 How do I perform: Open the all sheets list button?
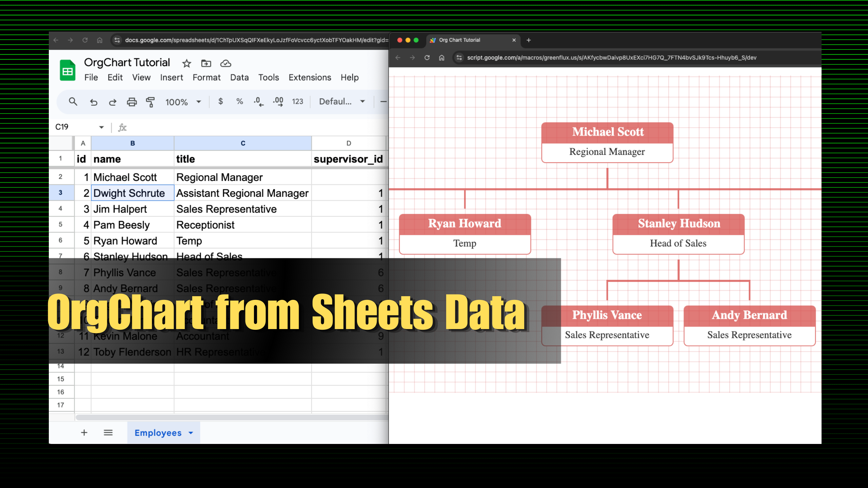click(x=108, y=432)
